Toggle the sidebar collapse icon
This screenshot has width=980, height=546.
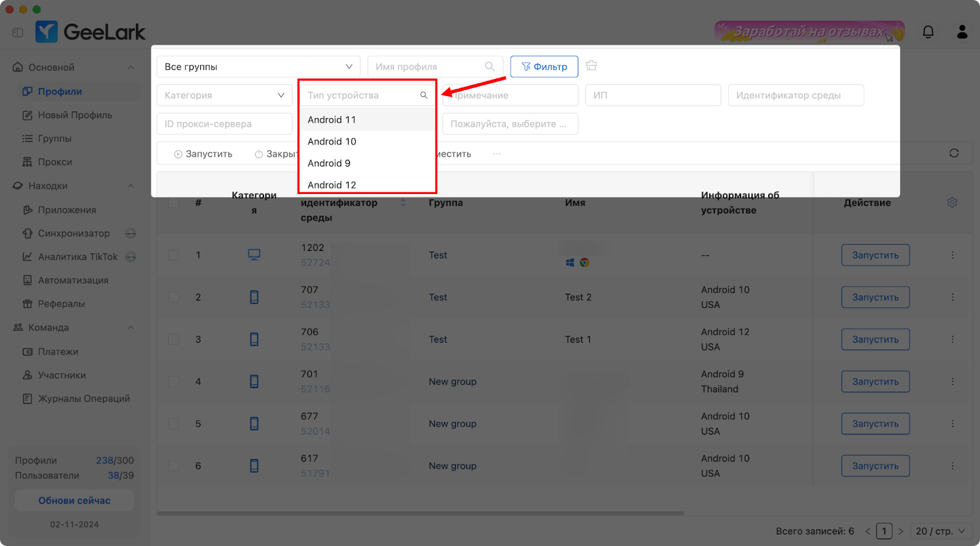click(18, 32)
